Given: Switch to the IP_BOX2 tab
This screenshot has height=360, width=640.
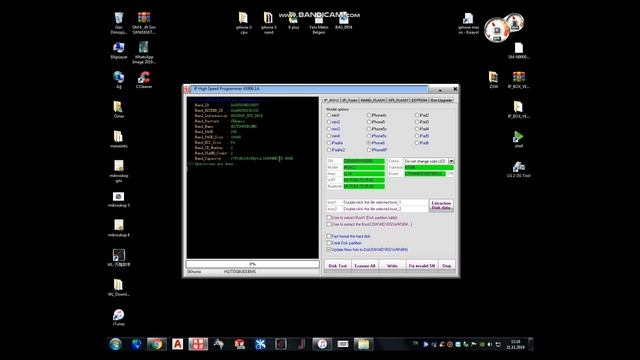Looking at the screenshot, I should pyautogui.click(x=331, y=100).
